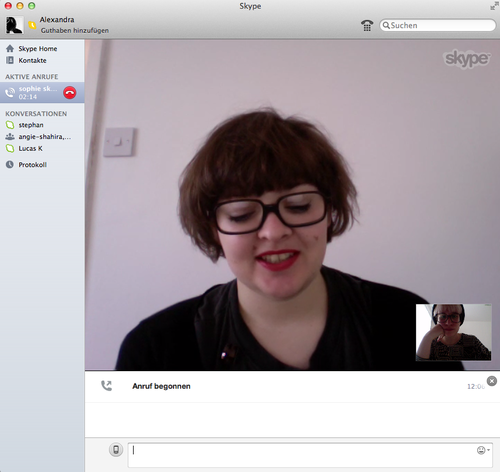Click the chat message input box
500x472 pixels.
pyautogui.click(x=310, y=455)
